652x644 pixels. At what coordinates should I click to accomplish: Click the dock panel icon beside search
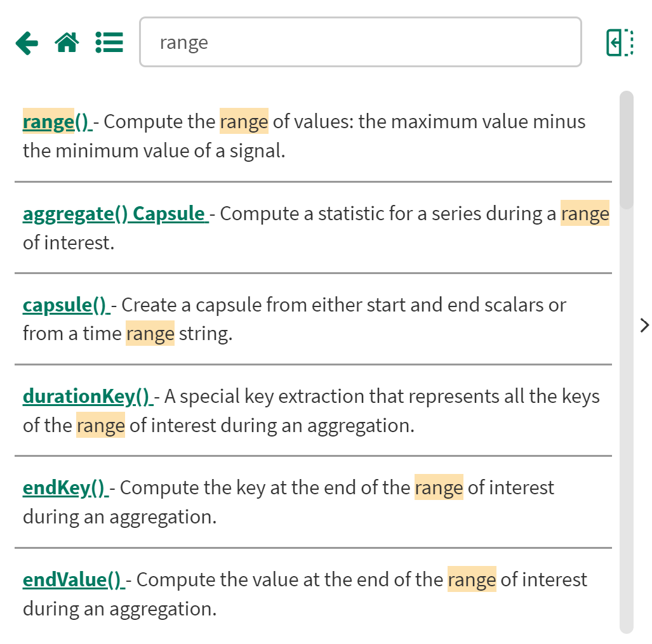(620, 43)
